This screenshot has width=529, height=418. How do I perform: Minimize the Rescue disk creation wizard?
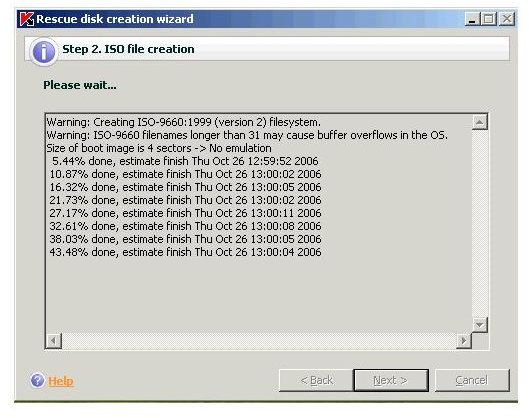pos(472,19)
